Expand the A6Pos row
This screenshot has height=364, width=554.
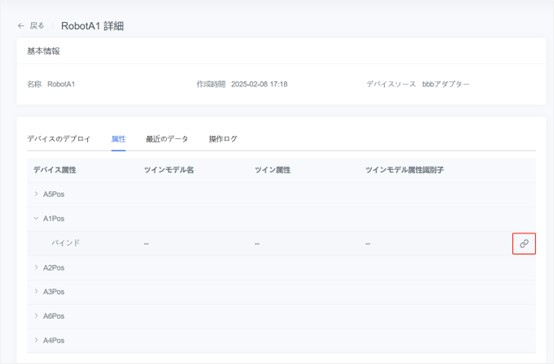[36, 316]
